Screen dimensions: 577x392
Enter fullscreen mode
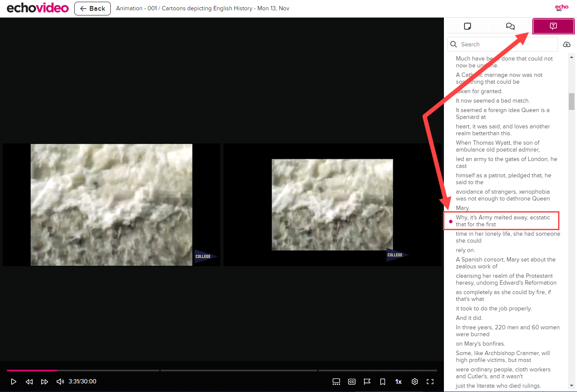coord(430,381)
